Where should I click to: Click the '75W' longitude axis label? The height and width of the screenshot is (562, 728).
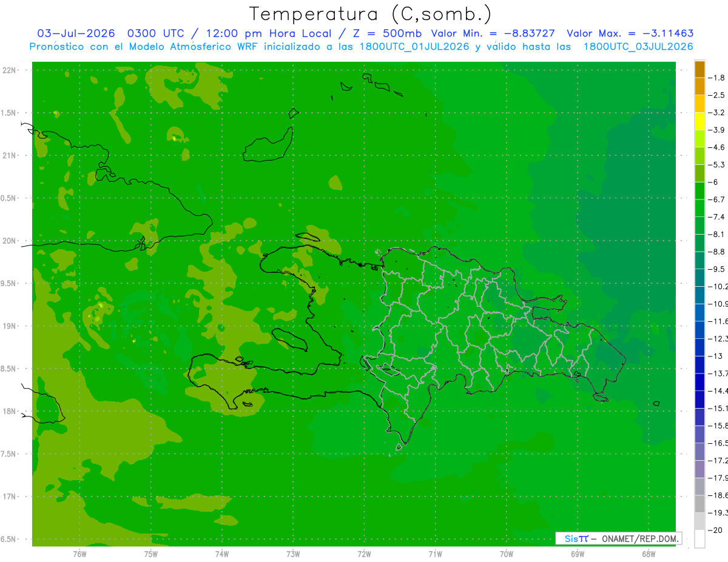point(151,554)
